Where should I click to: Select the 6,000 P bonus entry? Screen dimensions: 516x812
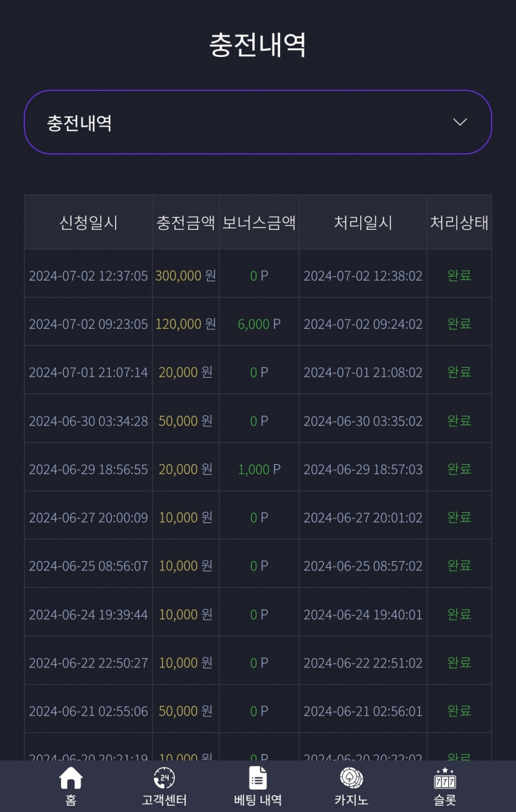point(259,324)
